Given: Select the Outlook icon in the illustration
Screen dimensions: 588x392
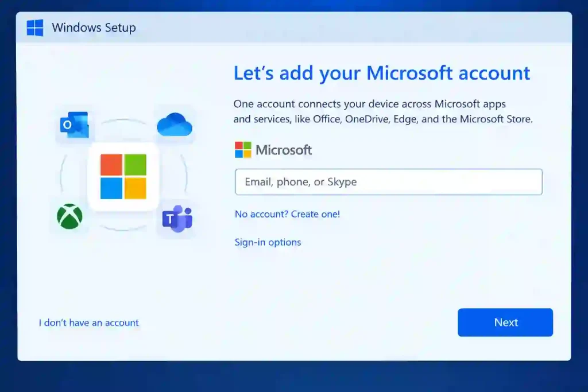Looking at the screenshot, I should 75,125.
